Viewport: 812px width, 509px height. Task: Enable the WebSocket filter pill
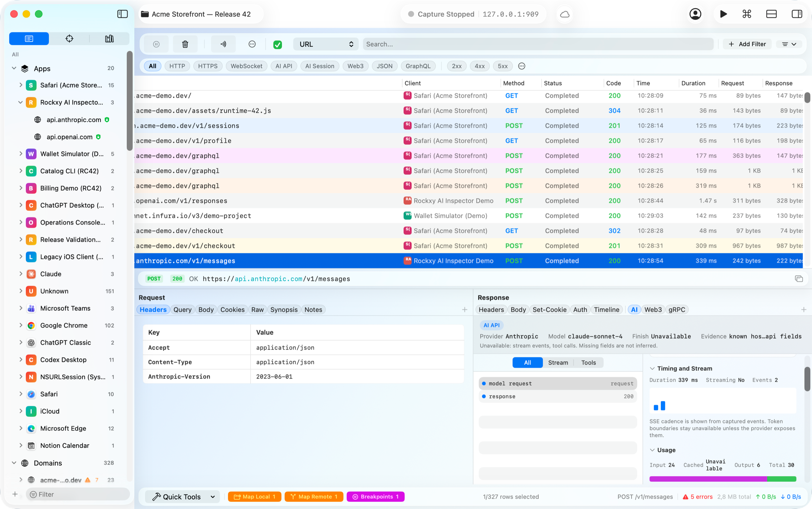246,66
